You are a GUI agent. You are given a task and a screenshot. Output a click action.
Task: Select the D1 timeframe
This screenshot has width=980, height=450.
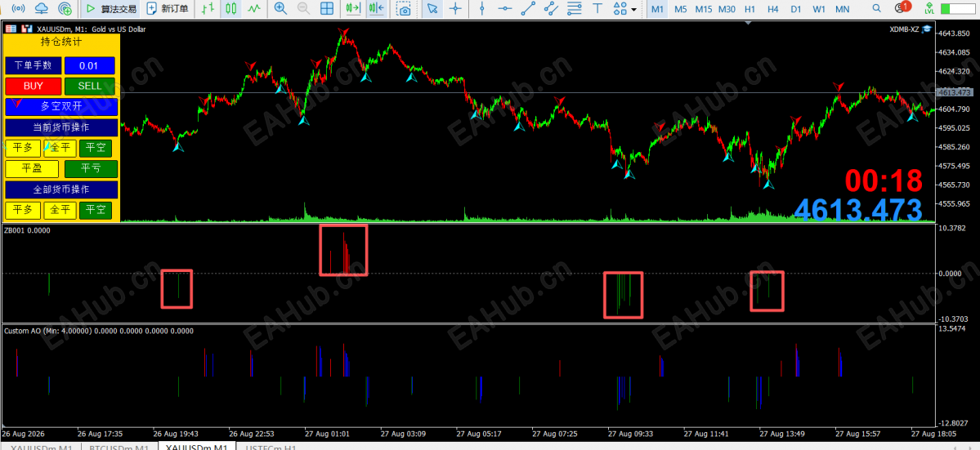tap(795, 9)
